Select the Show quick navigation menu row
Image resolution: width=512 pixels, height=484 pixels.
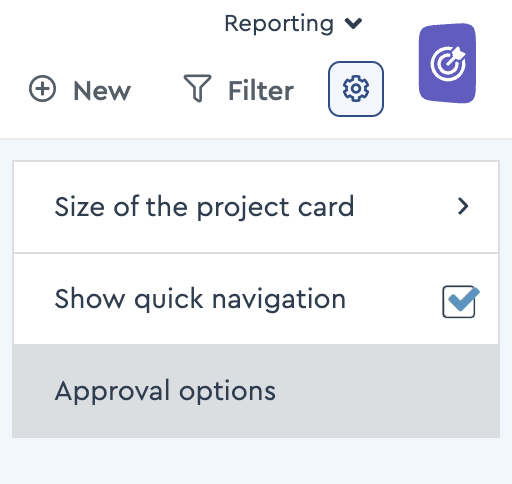[x=256, y=299]
